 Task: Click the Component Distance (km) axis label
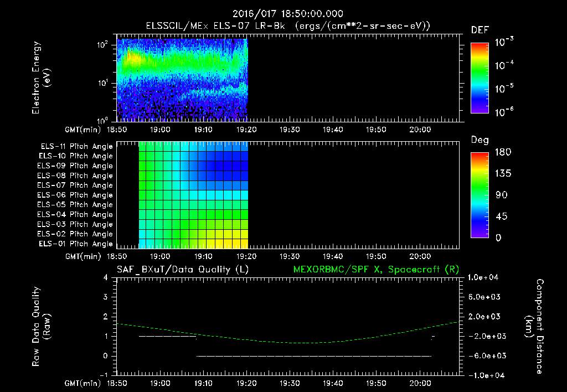pos(534,327)
